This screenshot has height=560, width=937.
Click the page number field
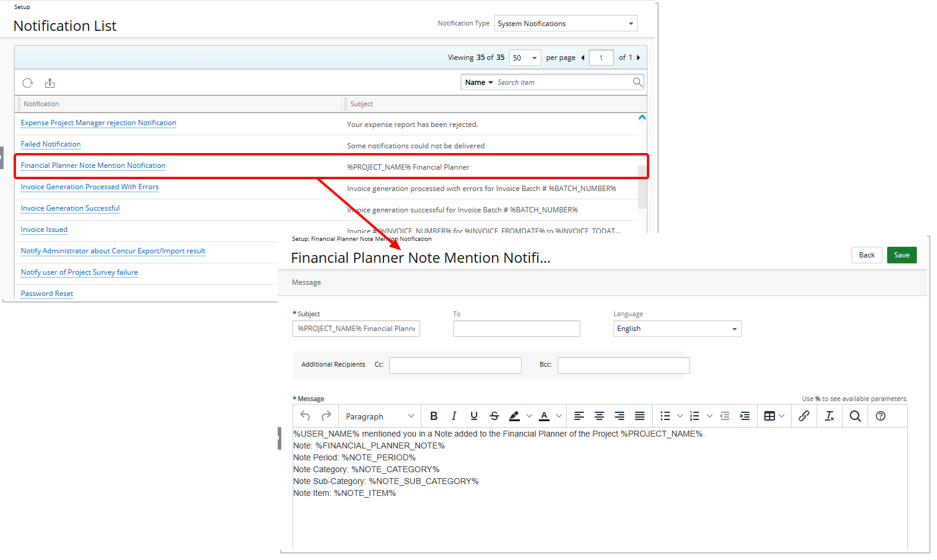click(601, 58)
